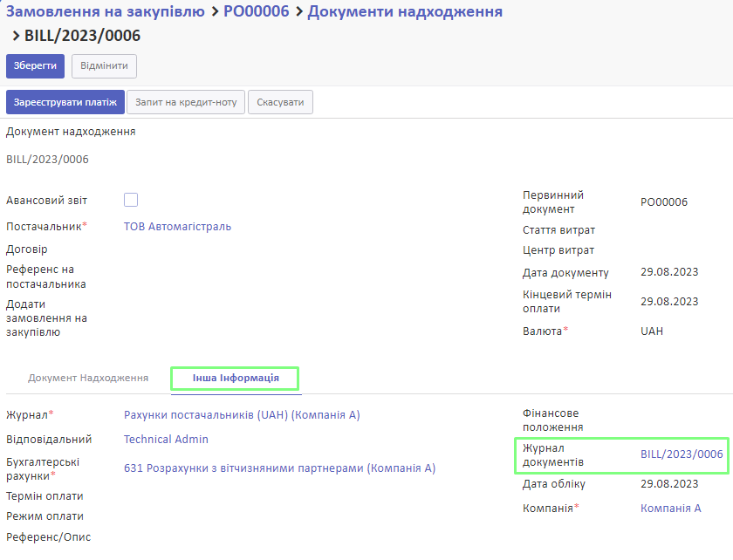733x560 pixels.
Task: Open journal entry BILL/2023/0006 link
Action: click(x=682, y=454)
